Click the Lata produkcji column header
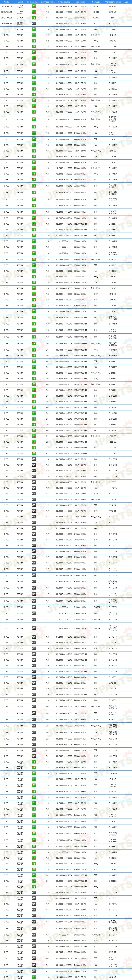 tap(64, 2)
